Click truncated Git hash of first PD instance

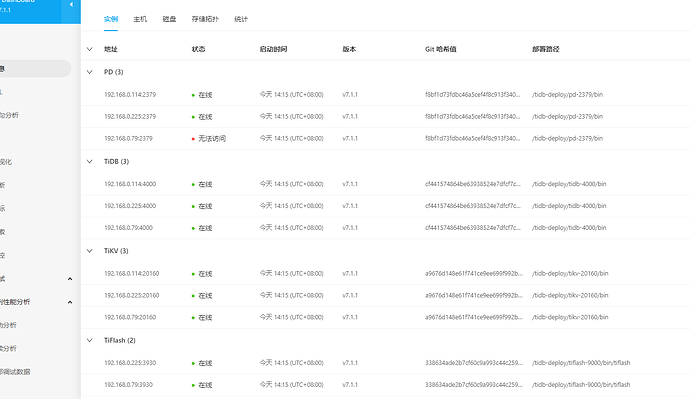click(472, 95)
